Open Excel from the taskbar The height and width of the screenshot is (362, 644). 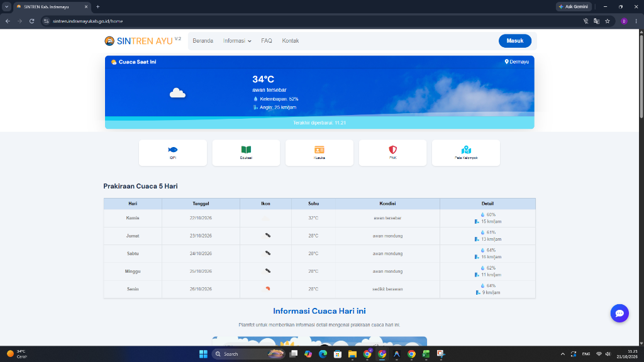[426, 354]
